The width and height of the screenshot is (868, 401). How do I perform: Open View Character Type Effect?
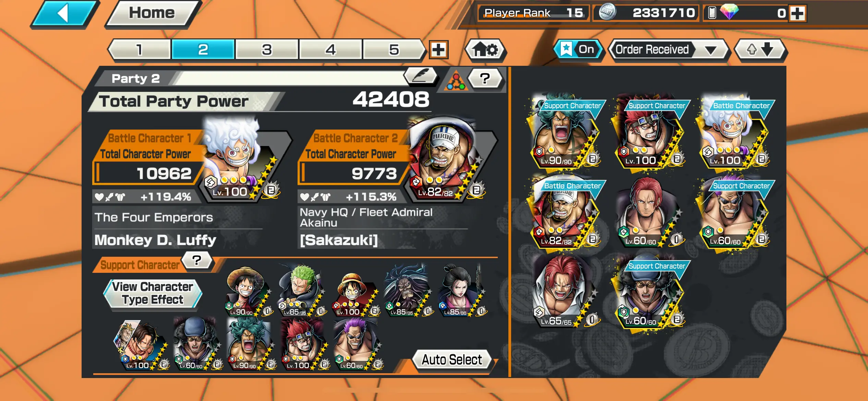click(x=153, y=293)
